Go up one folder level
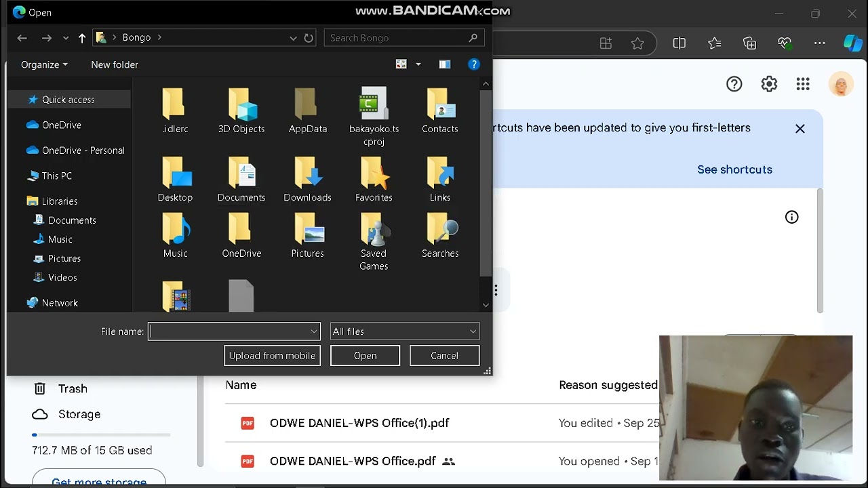868x488 pixels. [82, 38]
